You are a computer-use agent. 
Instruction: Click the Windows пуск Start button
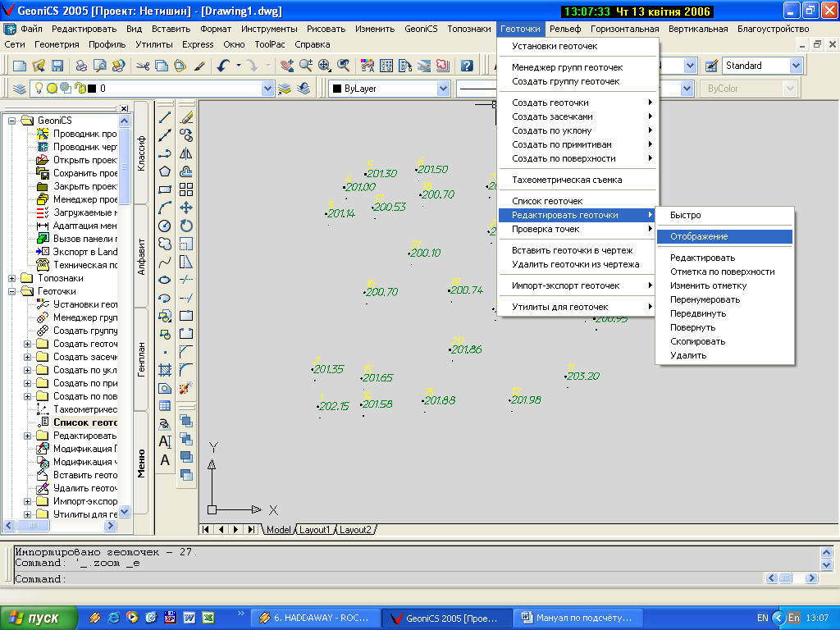pyautogui.click(x=39, y=617)
